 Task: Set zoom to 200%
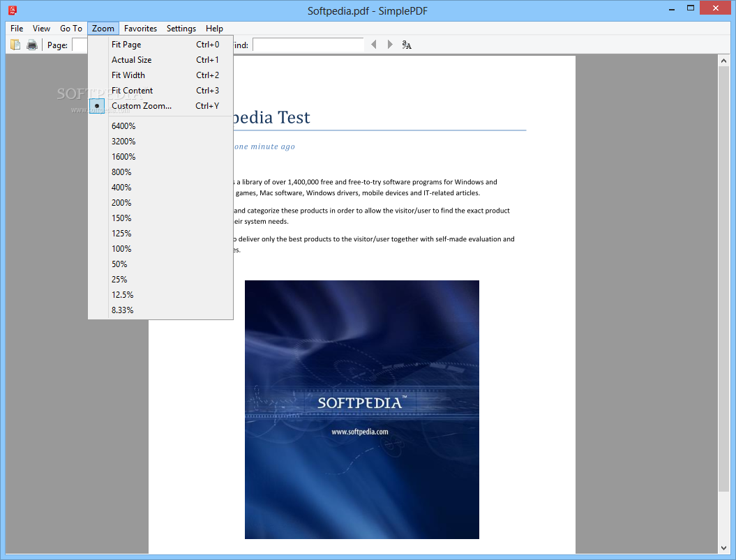coord(160,203)
